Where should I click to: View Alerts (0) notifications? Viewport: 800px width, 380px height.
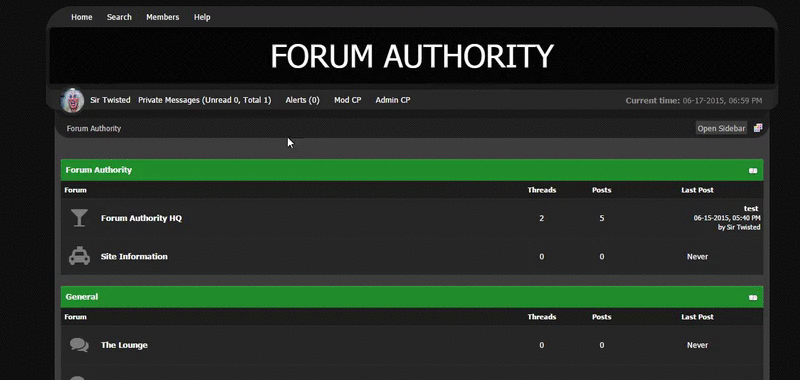click(303, 100)
